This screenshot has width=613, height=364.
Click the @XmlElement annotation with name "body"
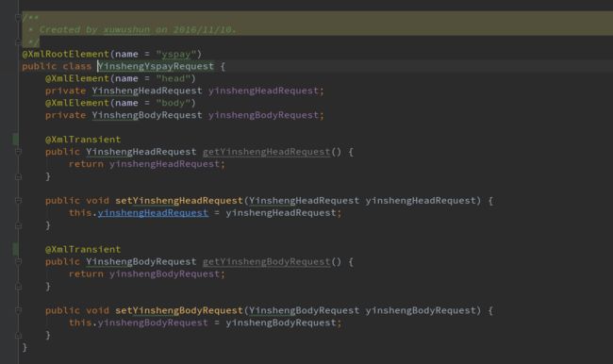point(77,103)
